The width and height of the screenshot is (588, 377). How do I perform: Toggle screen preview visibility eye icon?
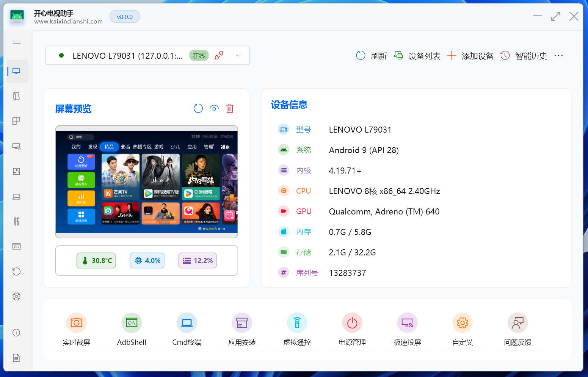click(214, 108)
